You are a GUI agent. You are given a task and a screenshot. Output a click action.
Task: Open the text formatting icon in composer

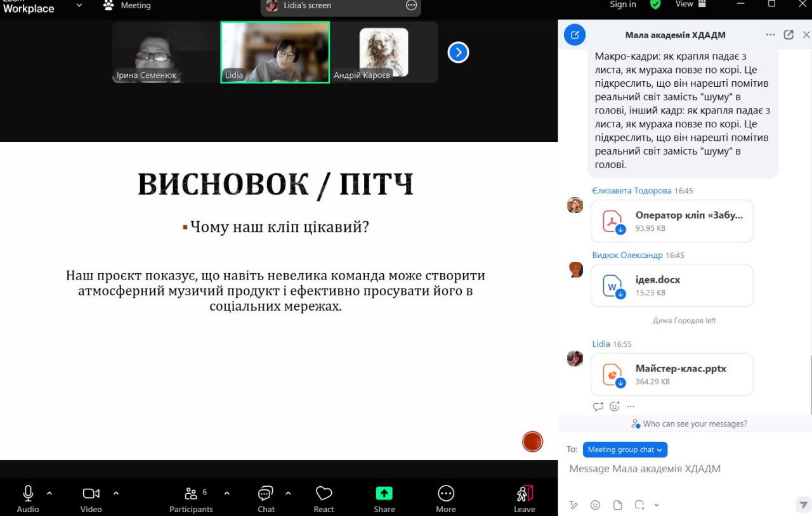click(573, 505)
